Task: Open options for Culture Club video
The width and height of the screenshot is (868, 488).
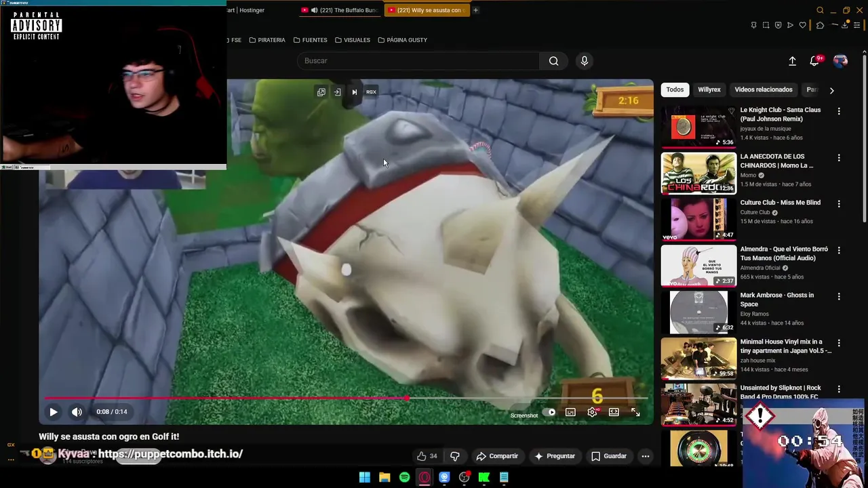Action: tap(839, 204)
